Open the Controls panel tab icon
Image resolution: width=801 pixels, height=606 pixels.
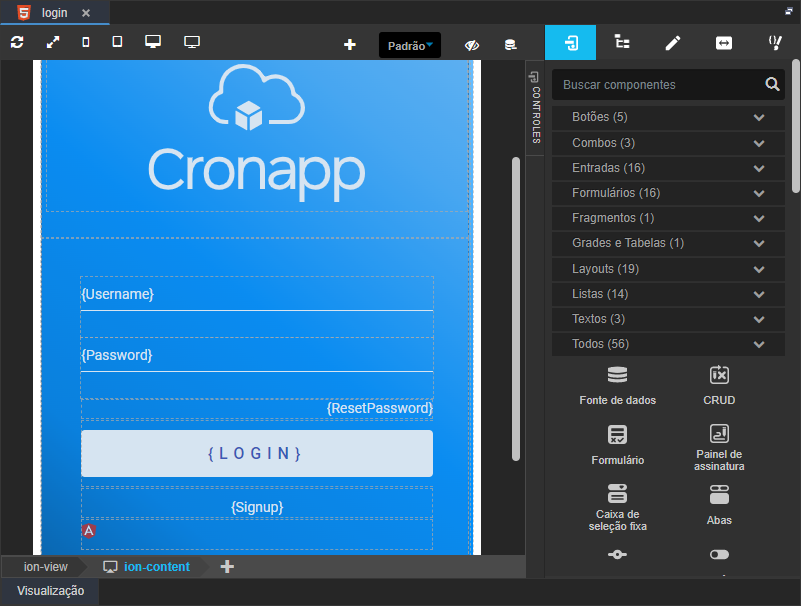click(571, 42)
